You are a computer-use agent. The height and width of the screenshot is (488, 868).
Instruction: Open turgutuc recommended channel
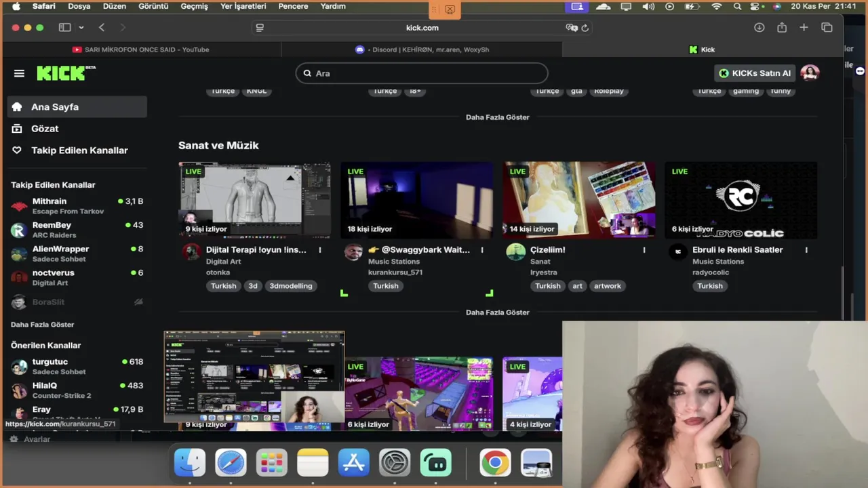(x=77, y=367)
